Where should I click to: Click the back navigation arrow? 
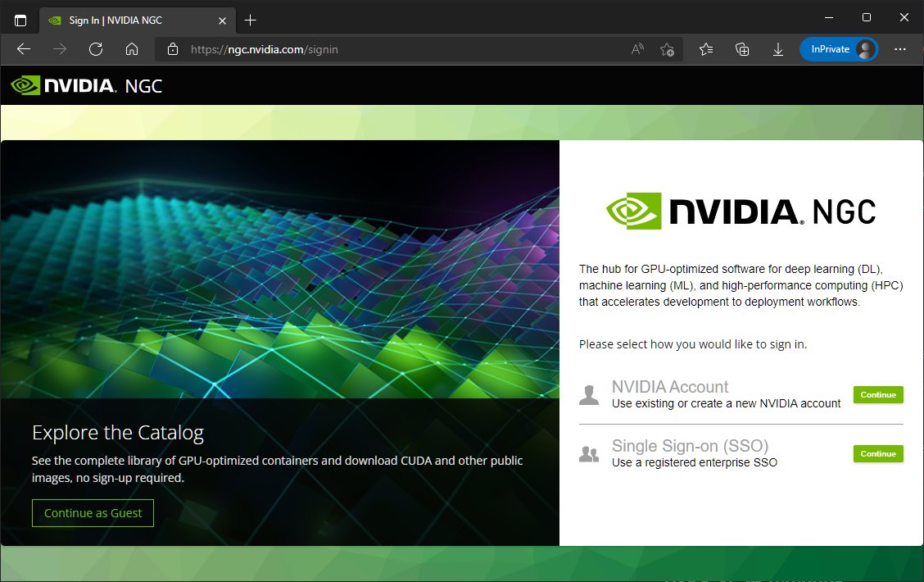[x=24, y=49]
